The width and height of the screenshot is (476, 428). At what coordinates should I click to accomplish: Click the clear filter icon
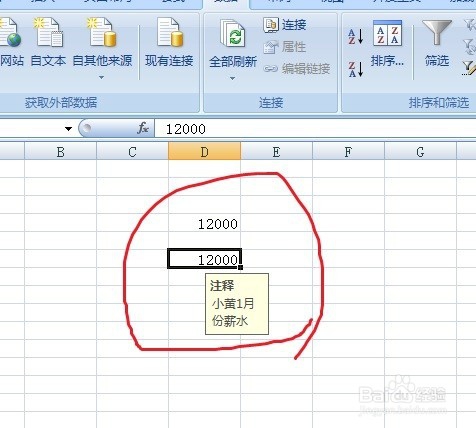coord(470,25)
